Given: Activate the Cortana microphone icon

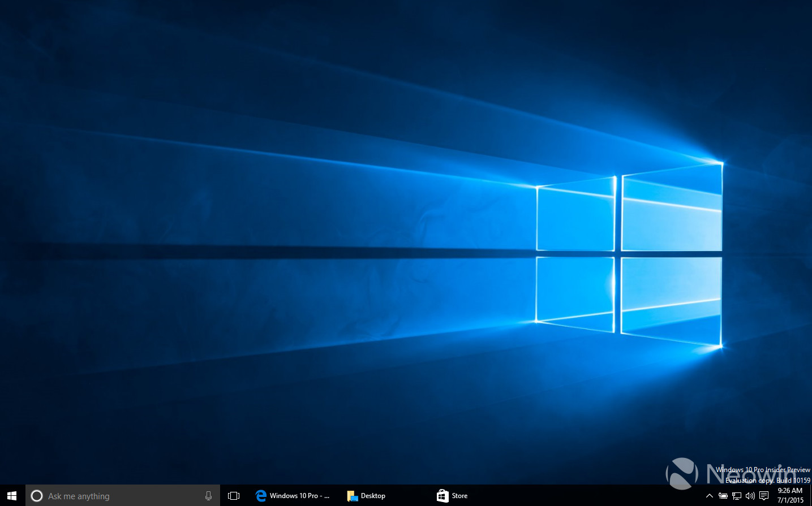Looking at the screenshot, I should tap(208, 496).
